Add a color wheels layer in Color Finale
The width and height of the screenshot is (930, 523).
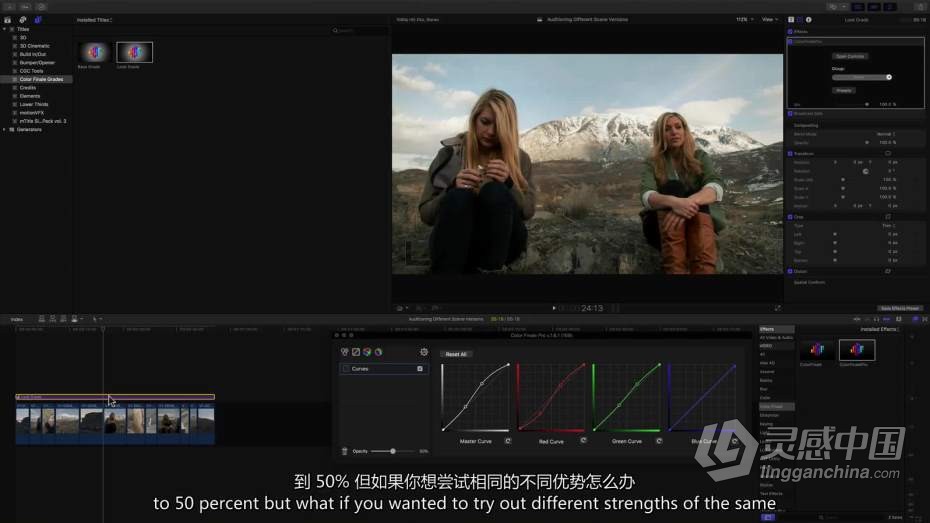click(378, 352)
